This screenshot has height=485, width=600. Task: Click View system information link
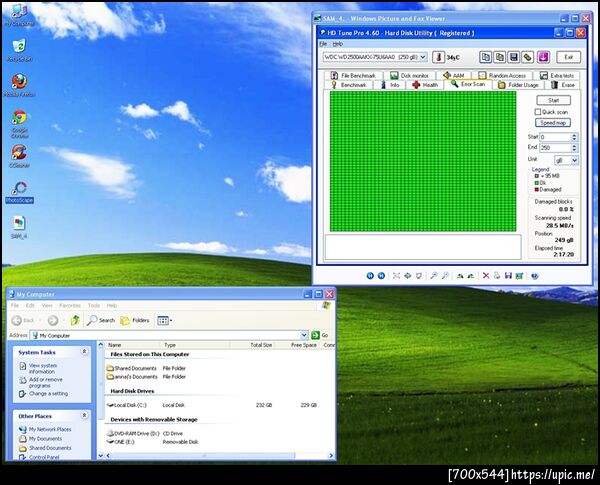(x=42, y=368)
